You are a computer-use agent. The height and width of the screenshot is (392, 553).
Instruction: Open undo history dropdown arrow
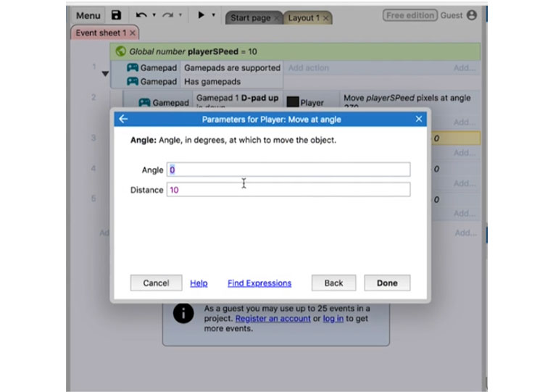pos(154,14)
